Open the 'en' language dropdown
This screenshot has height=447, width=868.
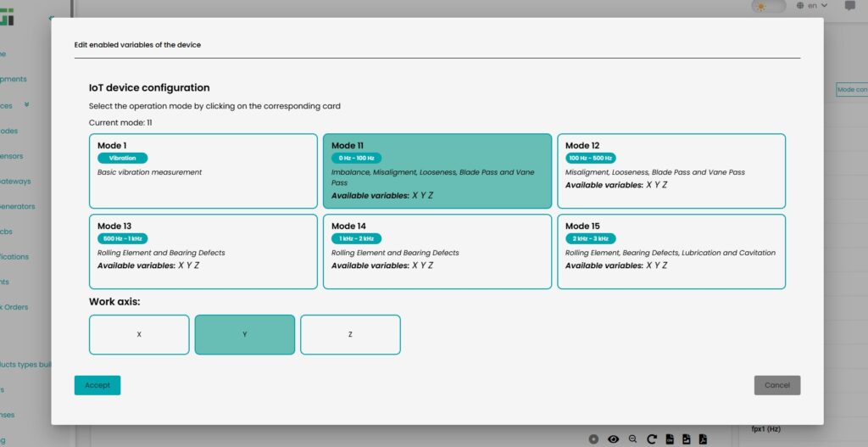pos(817,6)
